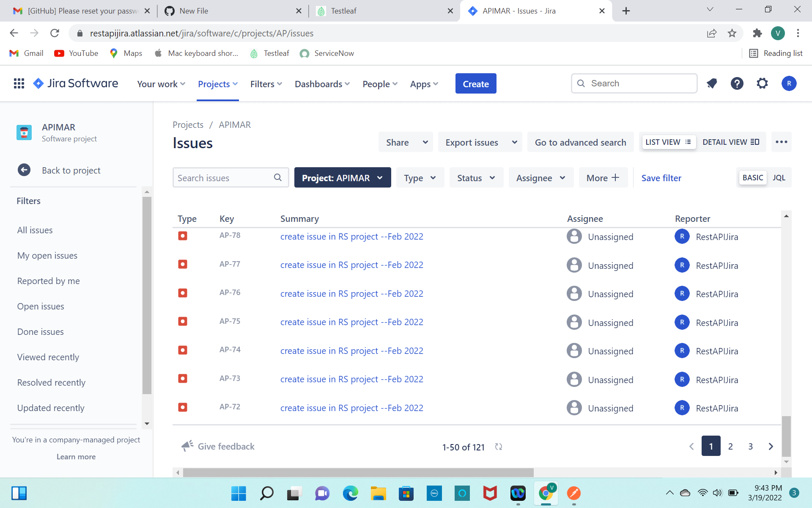Viewport: 812px width, 508px height.
Task: Expand the Status filter dropdown
Action: (476, 178)
